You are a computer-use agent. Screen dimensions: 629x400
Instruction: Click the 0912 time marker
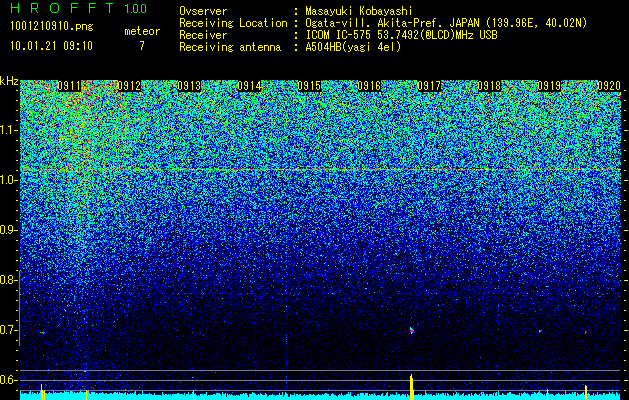coord(129,86)
